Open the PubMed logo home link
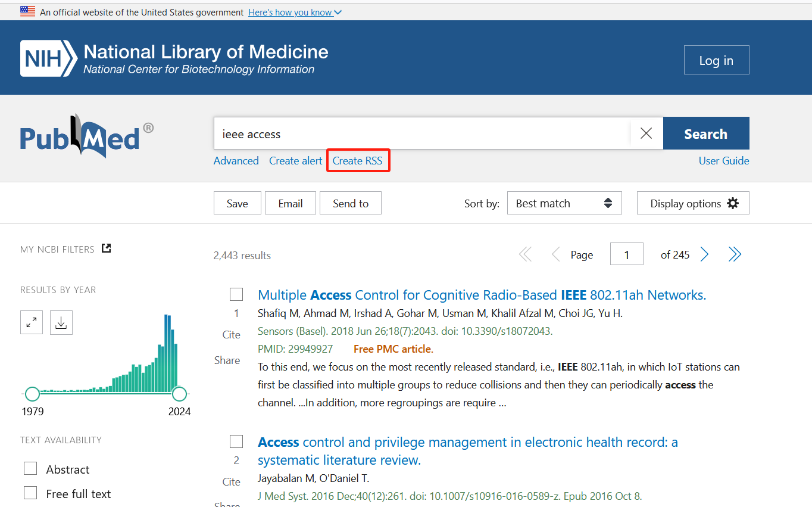This screenshot has width=812, height=507. tap(87, 136)
